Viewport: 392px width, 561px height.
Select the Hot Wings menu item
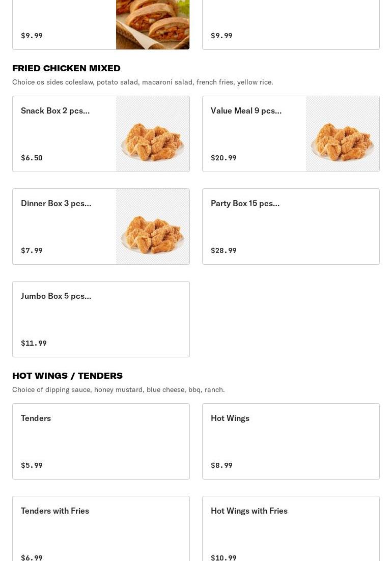click(291, 441)
